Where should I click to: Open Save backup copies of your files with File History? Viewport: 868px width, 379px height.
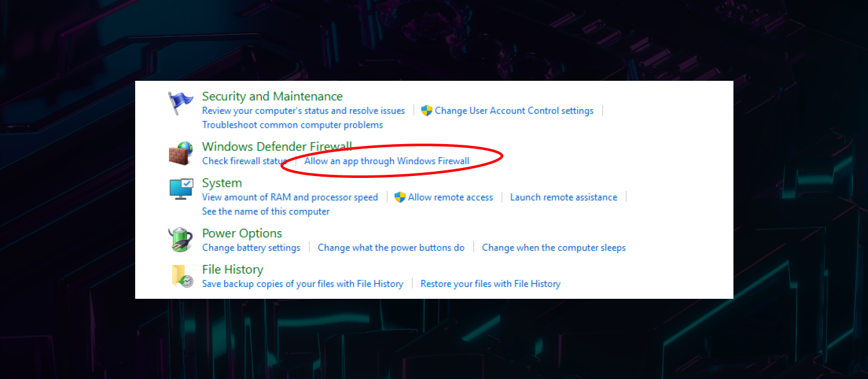(302, 284)
